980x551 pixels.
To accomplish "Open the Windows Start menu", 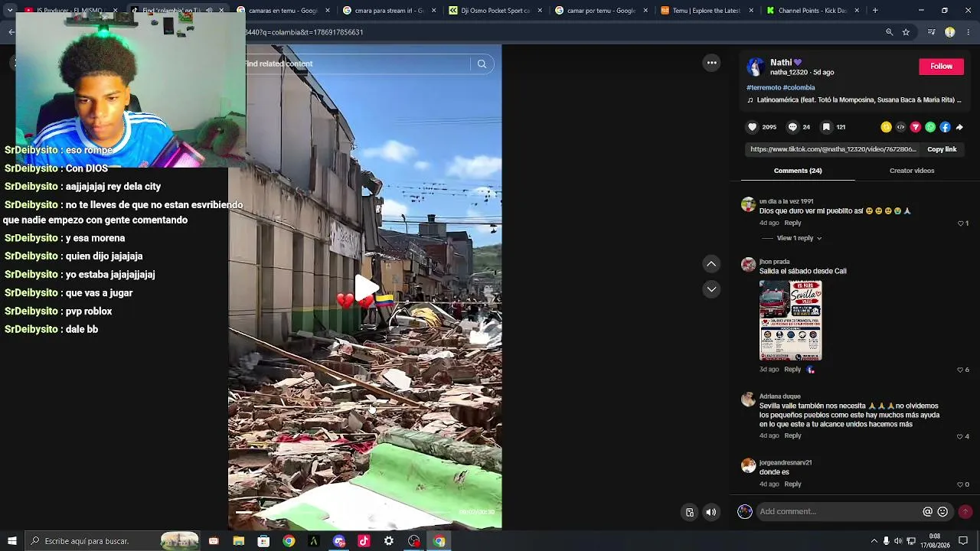I will 11,541.
